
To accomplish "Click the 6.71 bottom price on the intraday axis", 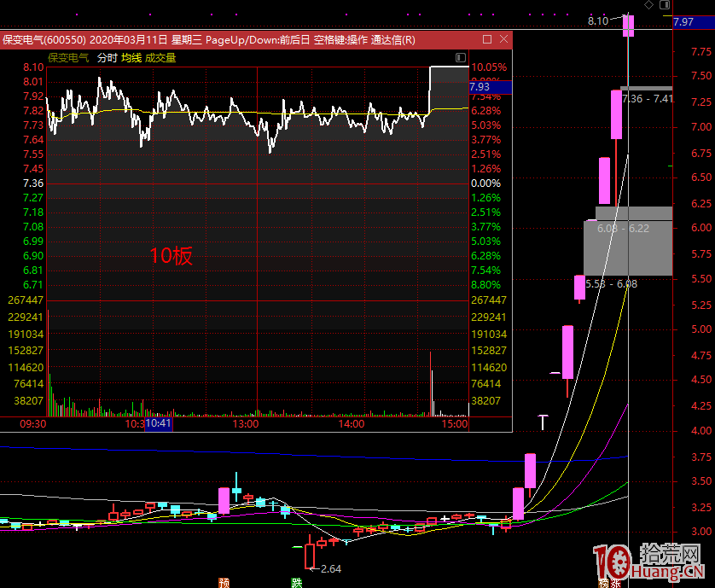I will click(x=33, y=285).
